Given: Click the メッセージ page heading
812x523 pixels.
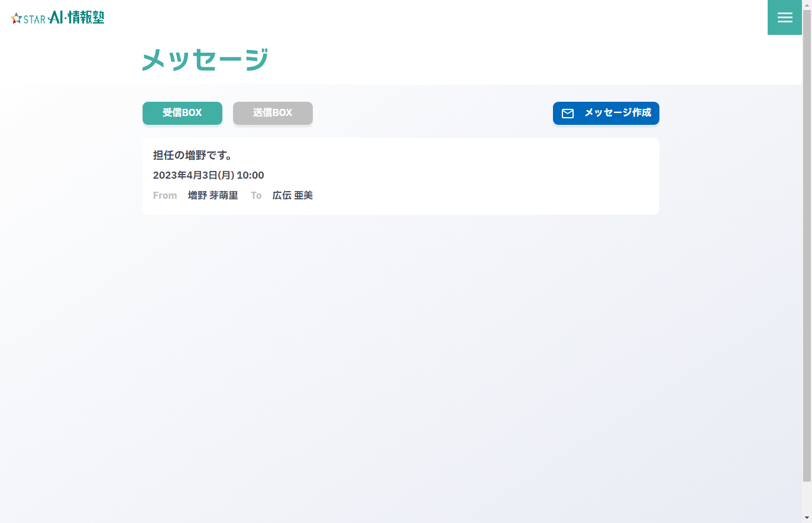Looking at the screenshot, I should 205,60.
